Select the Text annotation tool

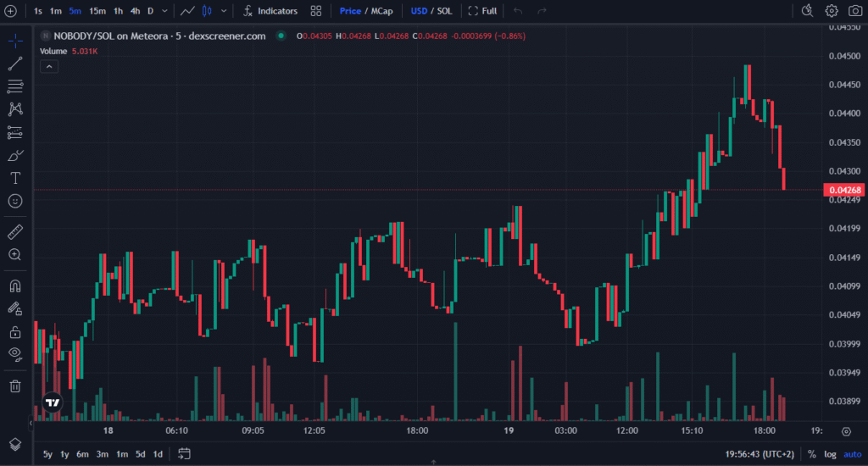15,178
